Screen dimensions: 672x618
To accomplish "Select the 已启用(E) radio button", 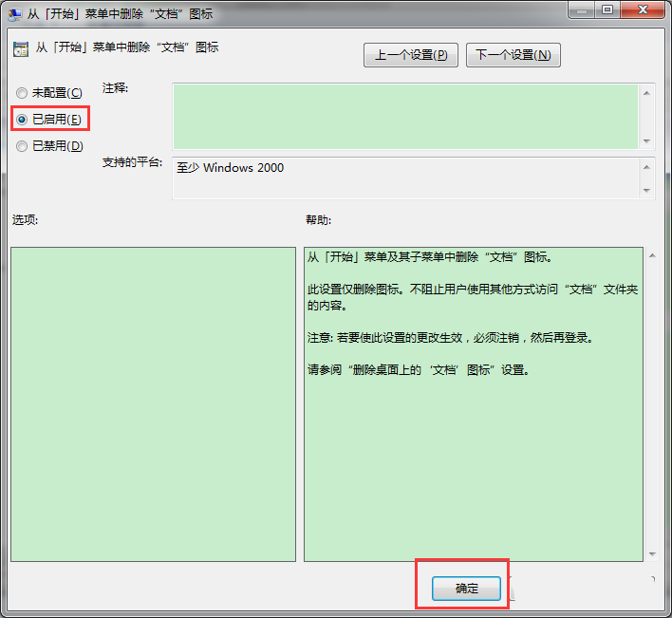I will pos(48,120).
